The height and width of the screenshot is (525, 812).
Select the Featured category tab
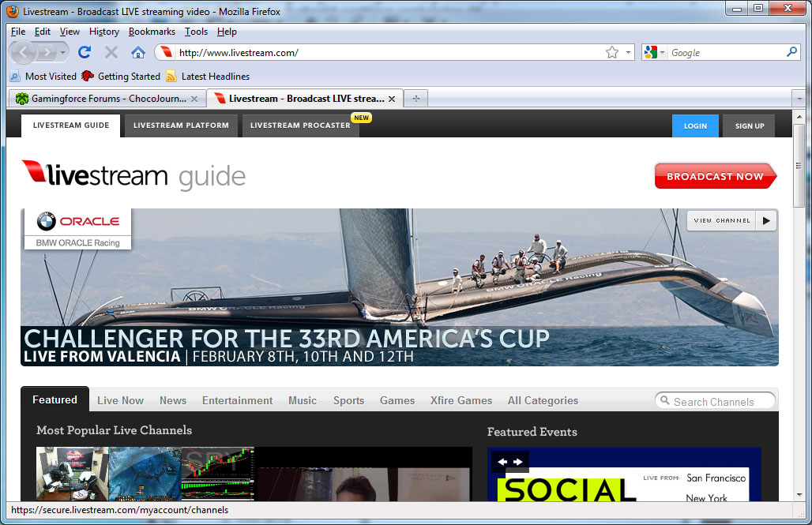[x=55, y=399]
